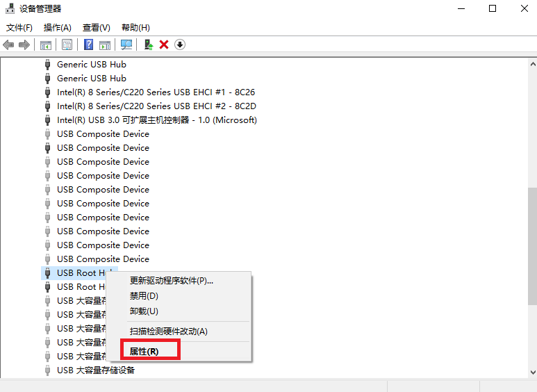Open the 操作(A) menu
This screenshot has height=392, width=537.
pyautogui.click(x=57, y=28)
